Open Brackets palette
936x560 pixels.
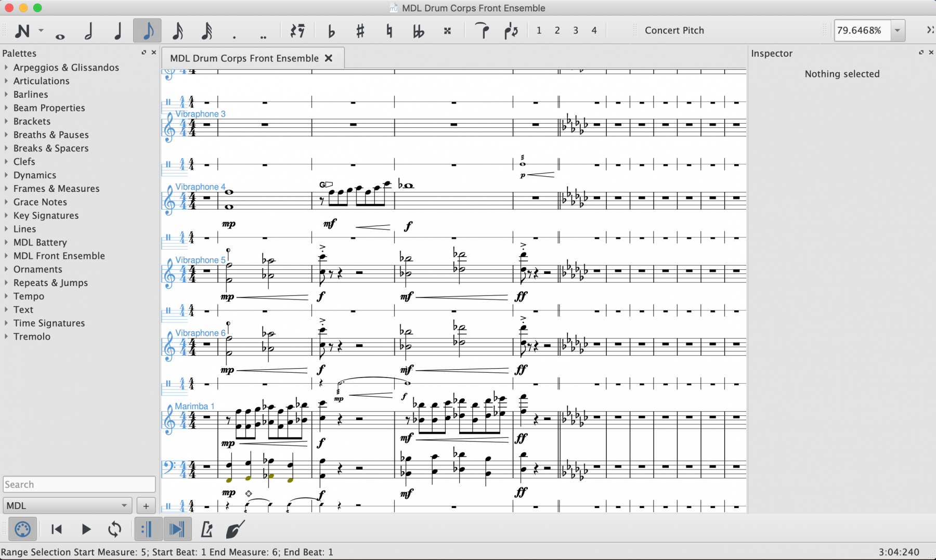32,121
